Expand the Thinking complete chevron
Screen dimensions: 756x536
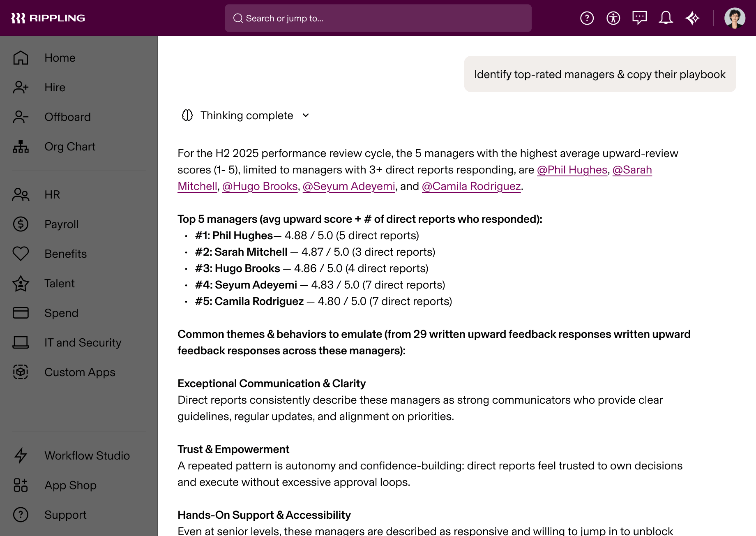(306, 116)
